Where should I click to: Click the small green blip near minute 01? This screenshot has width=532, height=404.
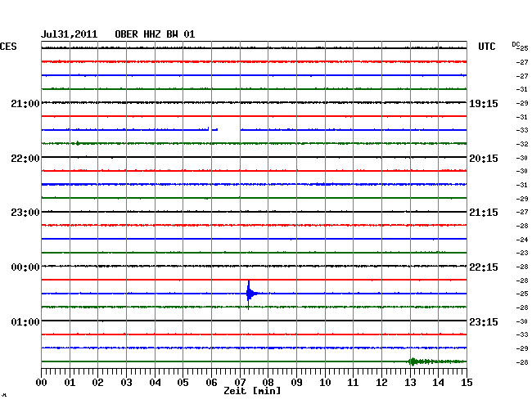click(78, 143)
